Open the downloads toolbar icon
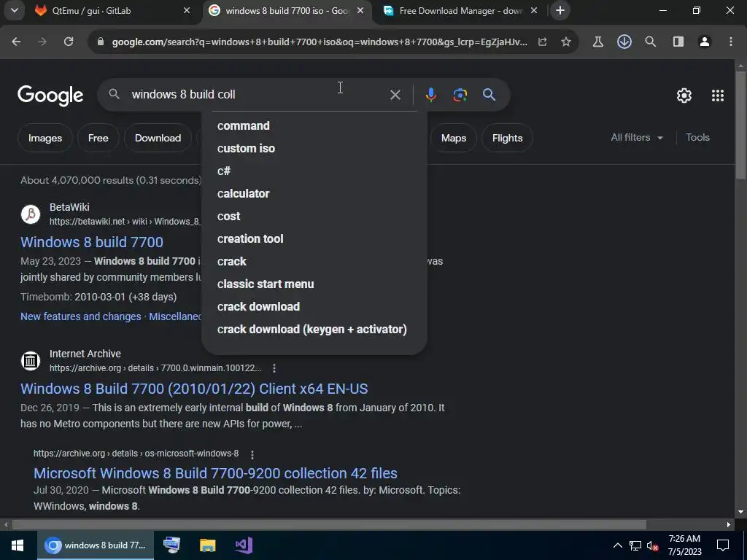The image size is (747, 560). (624, 42)
